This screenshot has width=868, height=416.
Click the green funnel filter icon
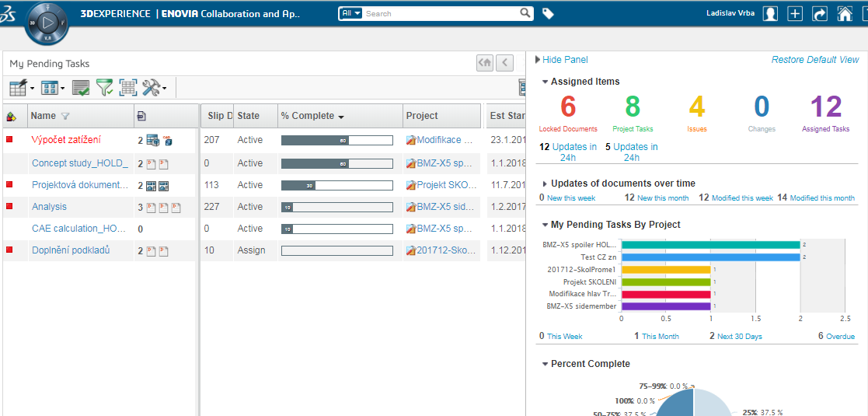105,87
